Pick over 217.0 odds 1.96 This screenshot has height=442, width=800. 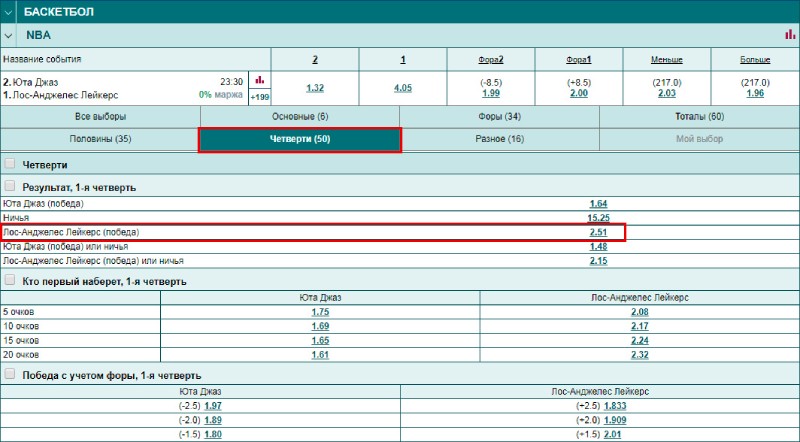coord(755,93)
